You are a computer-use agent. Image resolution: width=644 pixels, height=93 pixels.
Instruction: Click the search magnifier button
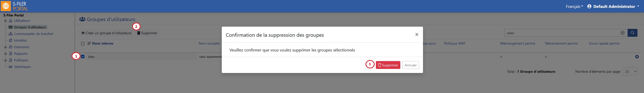coord(632,33)
